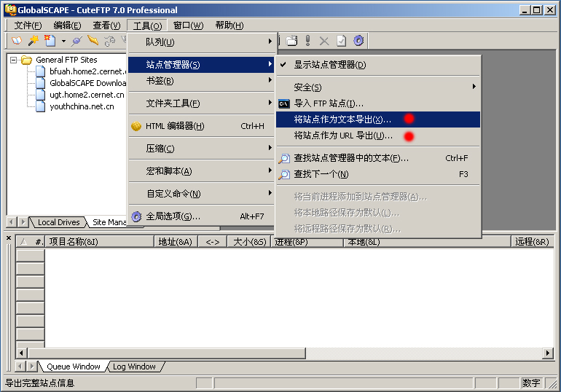The width and height of the screenshot is (561, 392).
Task: Expand the 自定义命令(N) submenu
Action: click(x=201, y=194)
